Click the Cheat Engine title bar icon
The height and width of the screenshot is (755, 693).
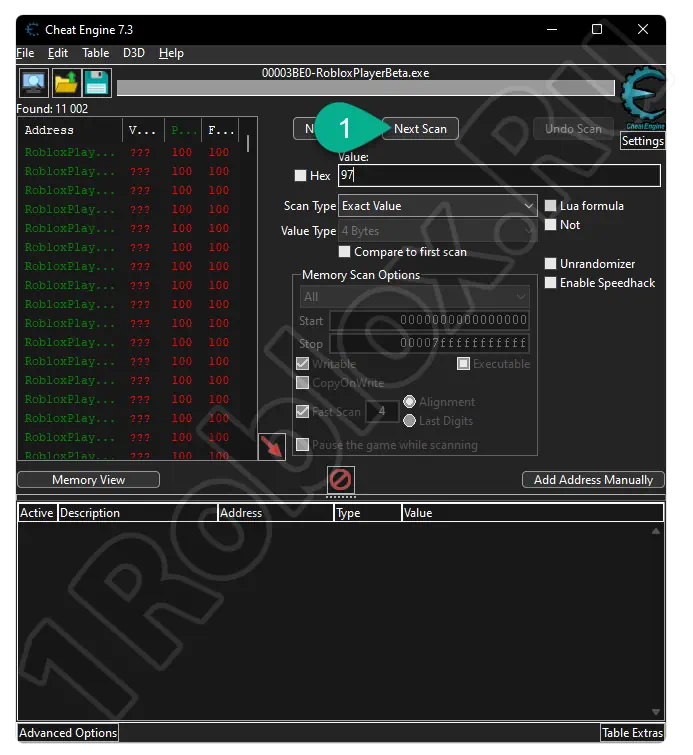tap(32, 30)
